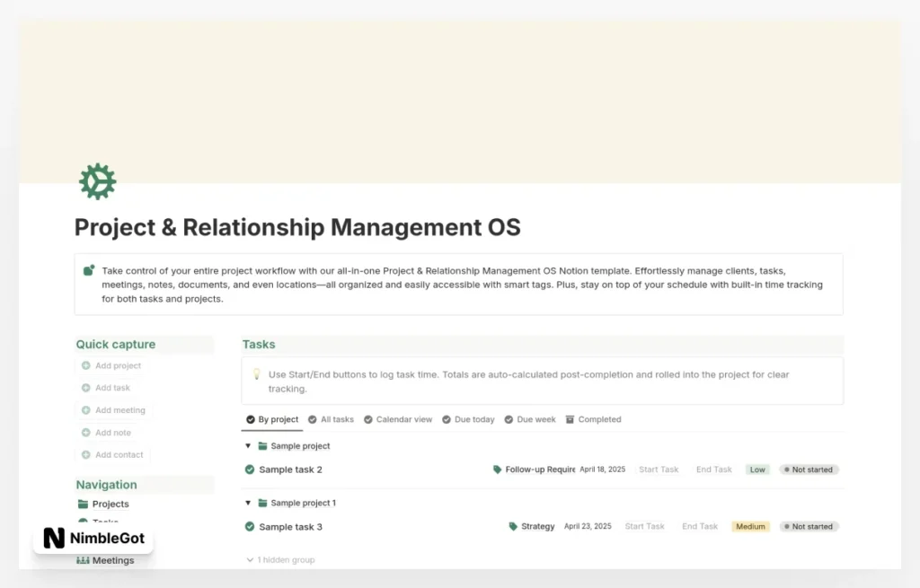920x588 pixels.
Task: Click the Projects folder icon in Navigation
Action: 84,504
